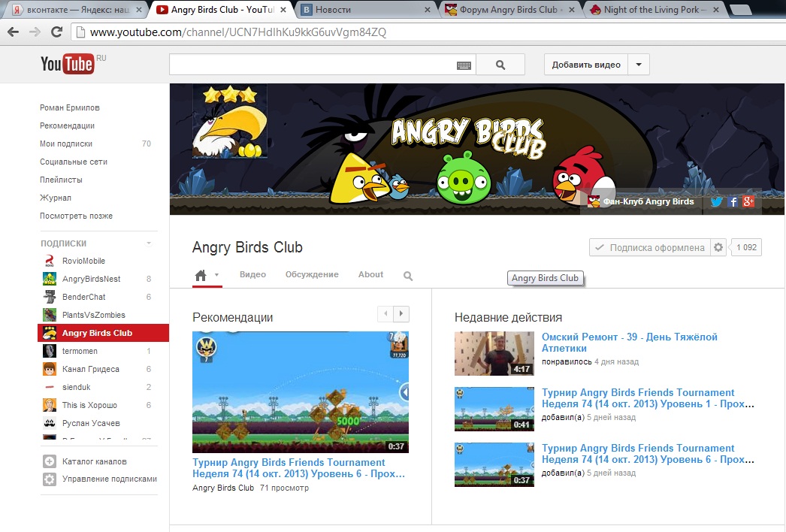Open dropdown next to Добавить видео
The width and height of the screenshot is (786, 532).
(639, 65)
